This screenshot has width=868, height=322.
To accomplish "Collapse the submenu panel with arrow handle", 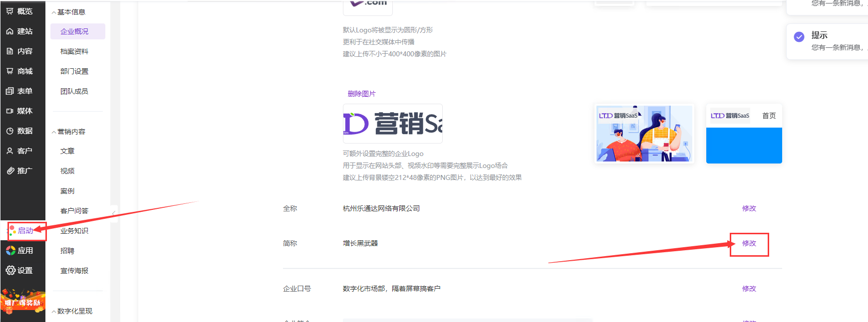I will pos(114,213).
